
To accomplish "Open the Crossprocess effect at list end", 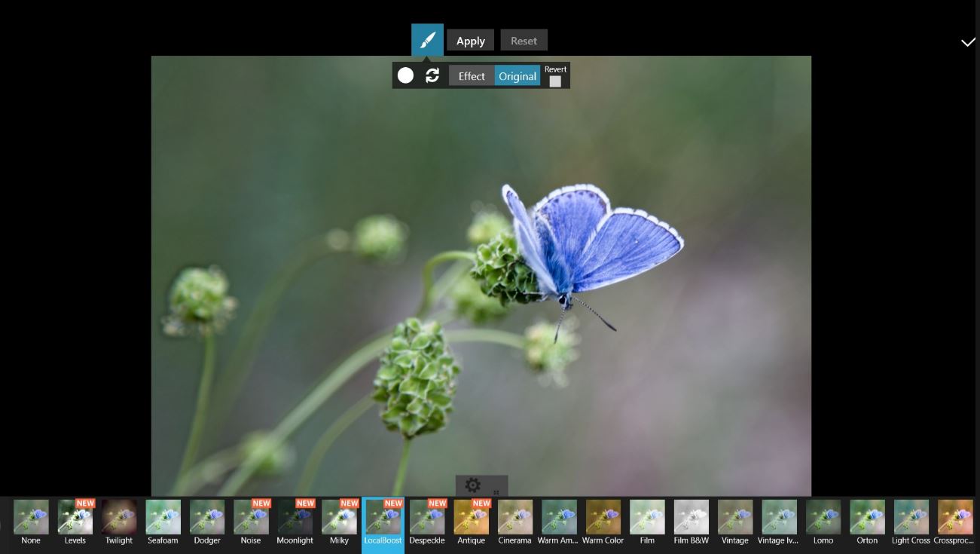I will click(954, 518).
